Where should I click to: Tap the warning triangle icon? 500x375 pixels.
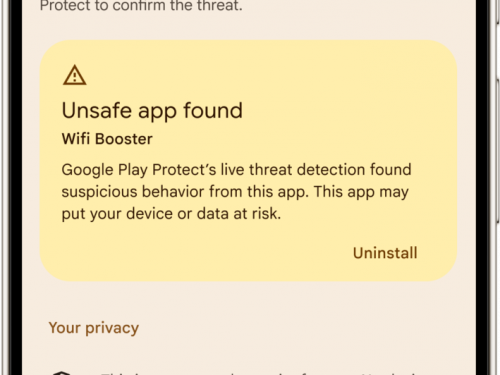pos(75,75)
